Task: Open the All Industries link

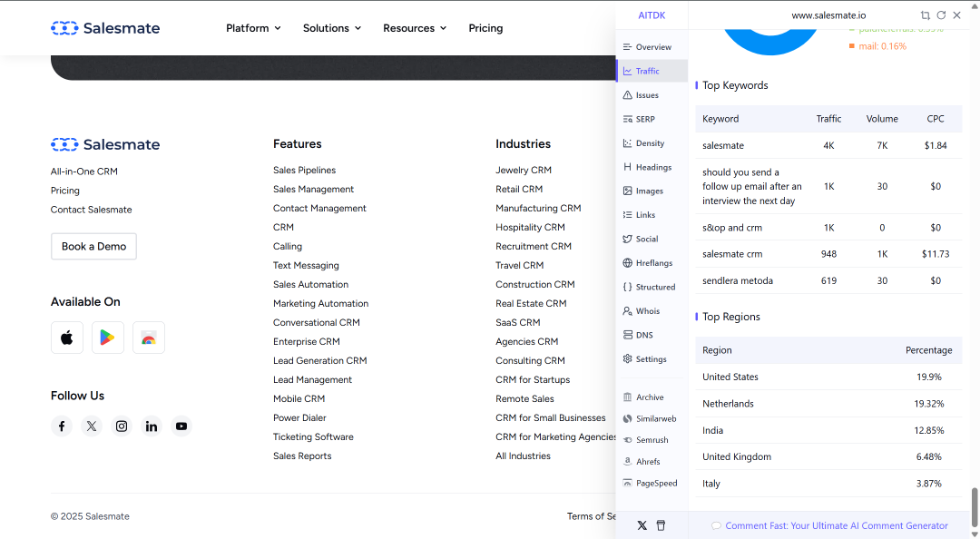Action: pos(523,456)
